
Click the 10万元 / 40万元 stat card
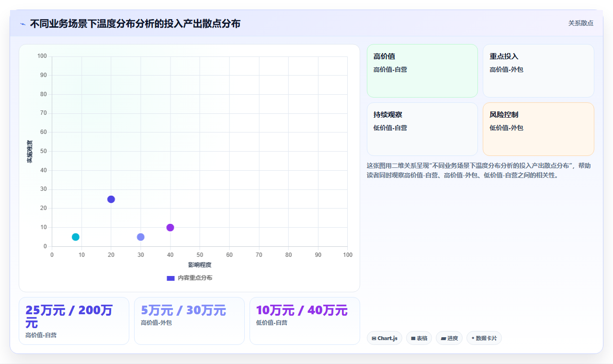[x=305, y=321]
